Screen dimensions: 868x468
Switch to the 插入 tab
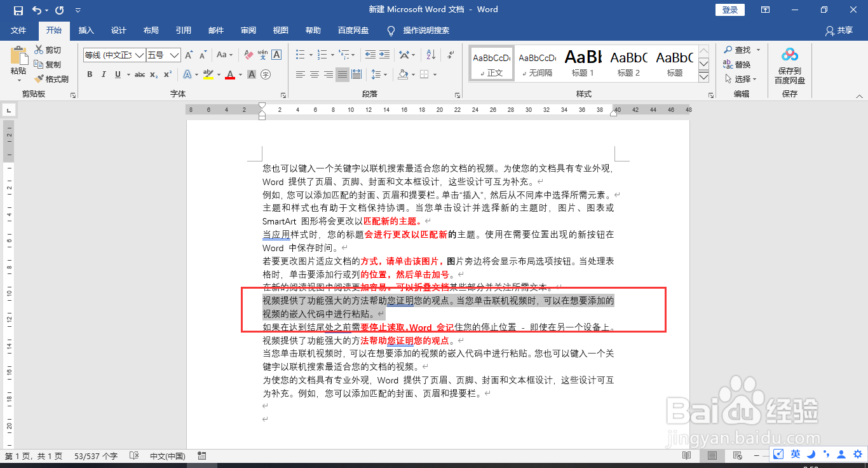pos(86,31)
